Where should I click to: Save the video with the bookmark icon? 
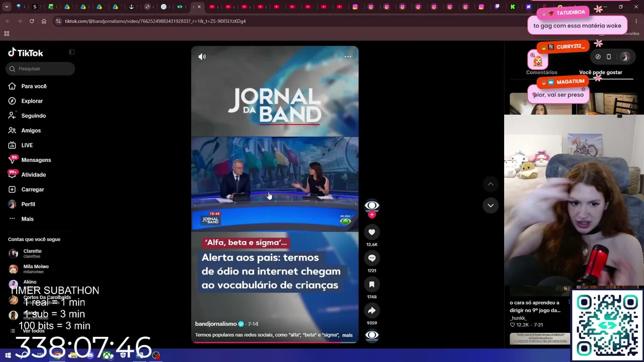click(x=372, y=284)
